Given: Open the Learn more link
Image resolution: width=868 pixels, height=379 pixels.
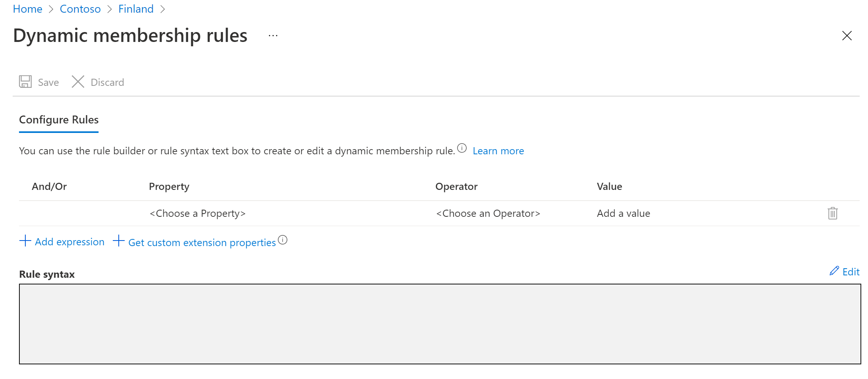Looking at the screenshot, I should pos(498,151).
